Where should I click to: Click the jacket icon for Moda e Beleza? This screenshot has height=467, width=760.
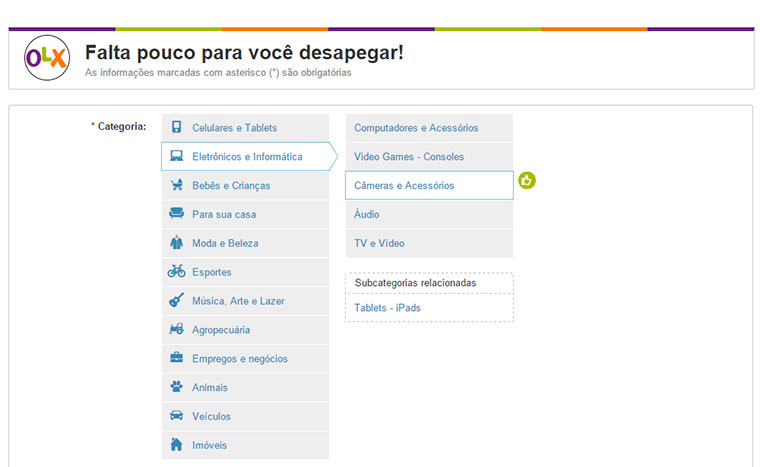click(176, 243)
